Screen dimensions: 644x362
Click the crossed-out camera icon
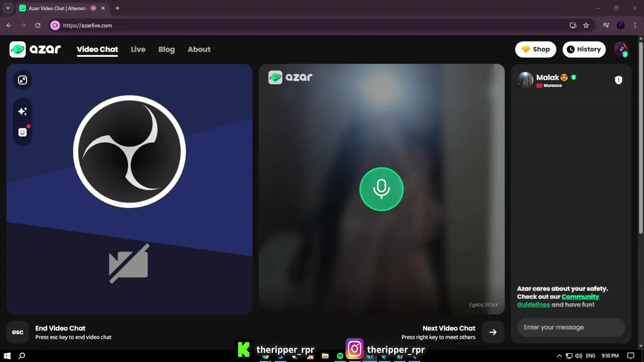pyautogui.click(x=129, y=264)
